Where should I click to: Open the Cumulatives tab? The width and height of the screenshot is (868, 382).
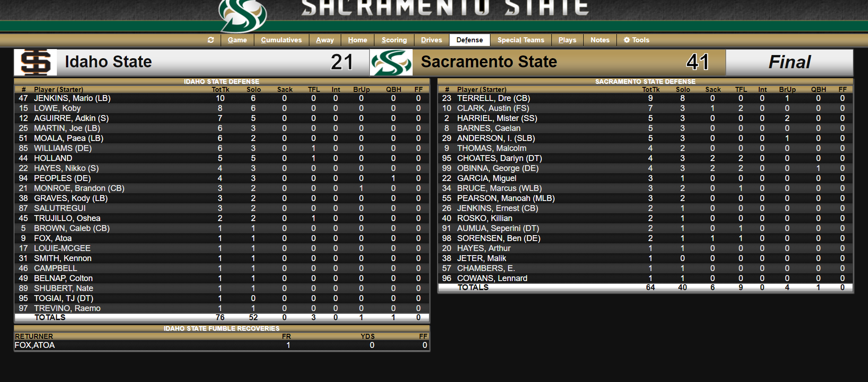click(x=281, y=40)
